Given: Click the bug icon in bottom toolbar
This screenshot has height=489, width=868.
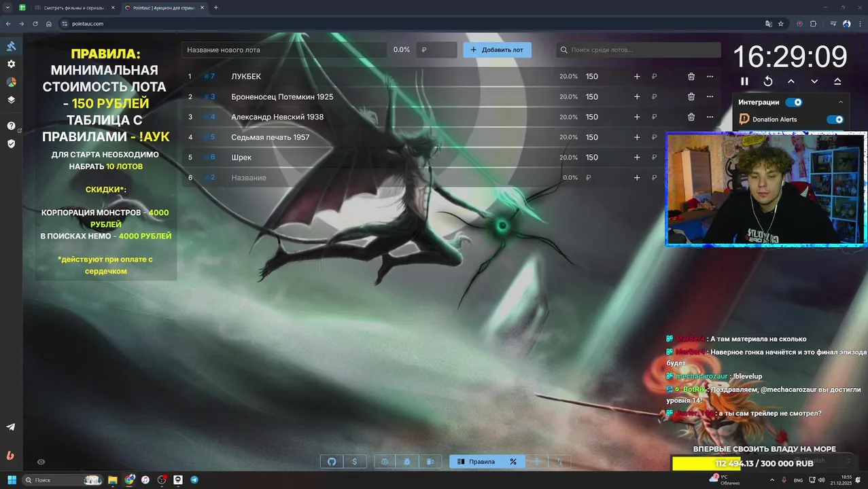Looking at the screenshot, I should pos(407,462).
